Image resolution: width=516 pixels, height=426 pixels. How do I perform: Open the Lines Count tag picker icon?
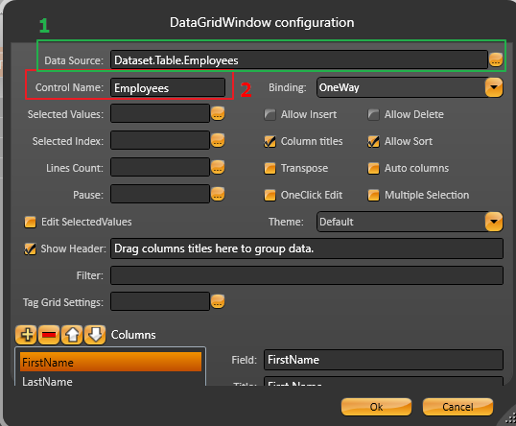click(x=218, y=167)
